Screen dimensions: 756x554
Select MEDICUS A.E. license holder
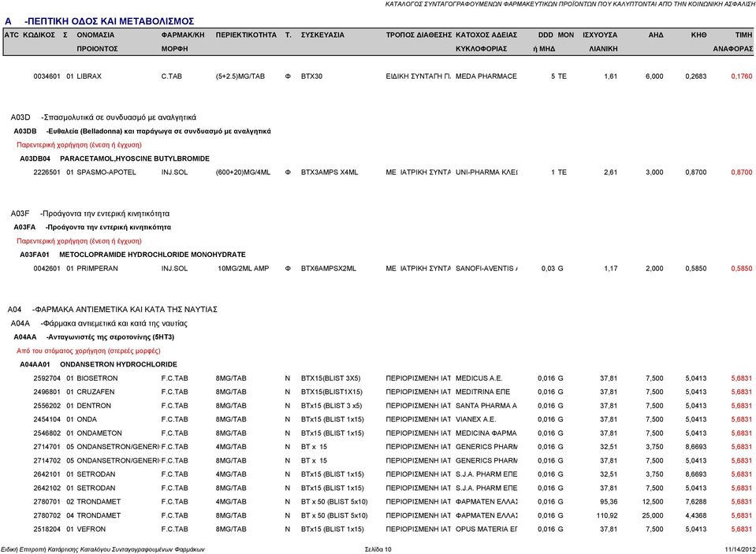(479, 378)
